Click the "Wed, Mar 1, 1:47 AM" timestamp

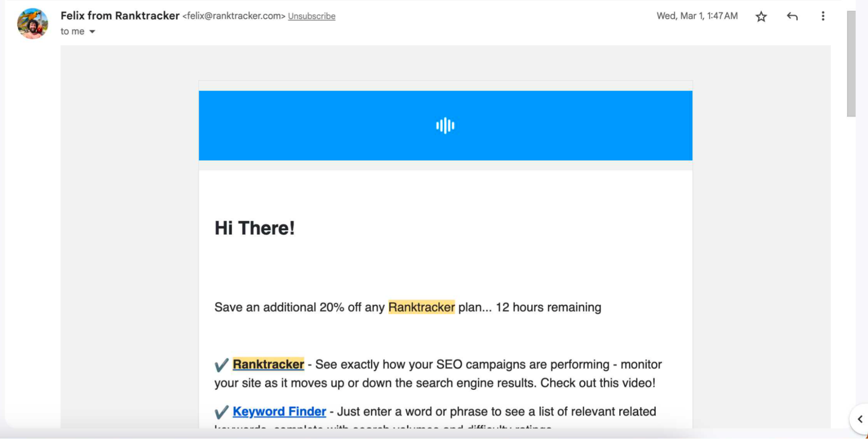(697, 16)
